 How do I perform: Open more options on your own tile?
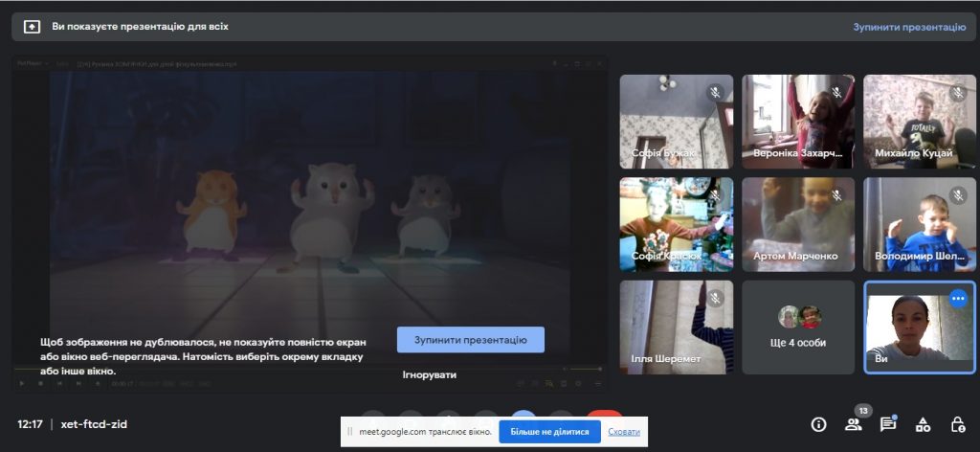point(958,299)
